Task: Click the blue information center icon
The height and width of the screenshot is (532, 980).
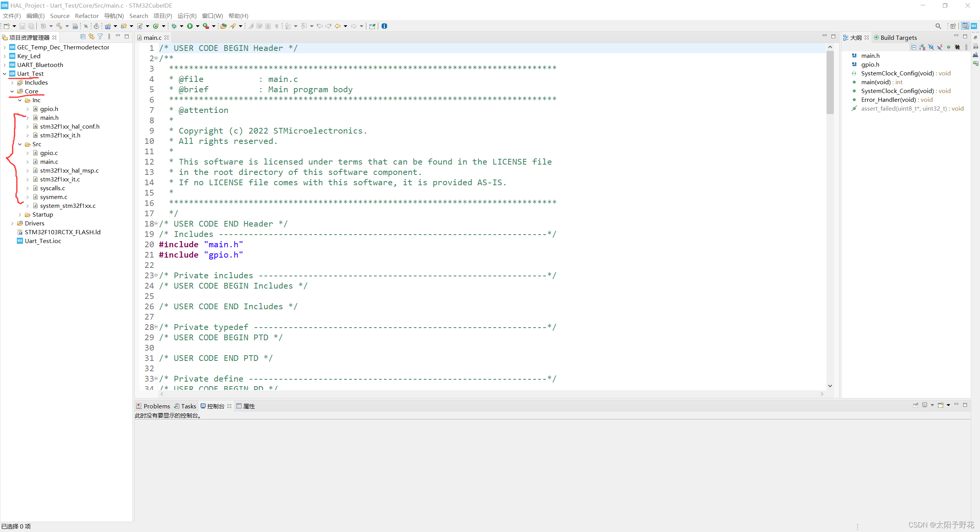Action: (384, 26)
